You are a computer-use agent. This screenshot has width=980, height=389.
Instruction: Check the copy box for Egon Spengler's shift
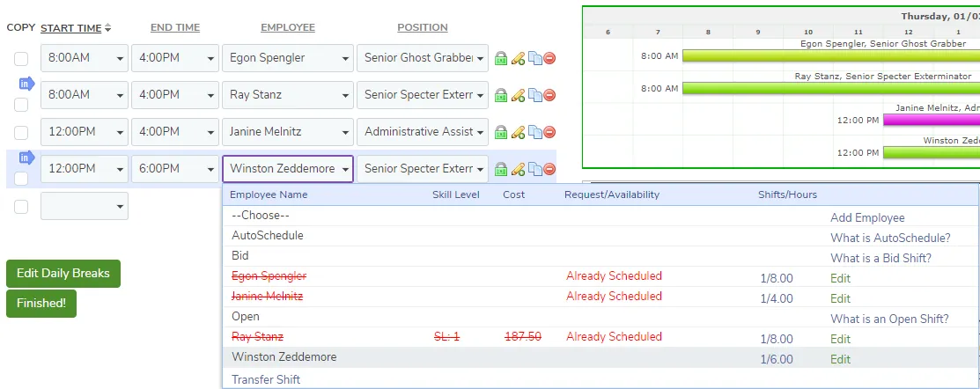click(x=21, y=59)
